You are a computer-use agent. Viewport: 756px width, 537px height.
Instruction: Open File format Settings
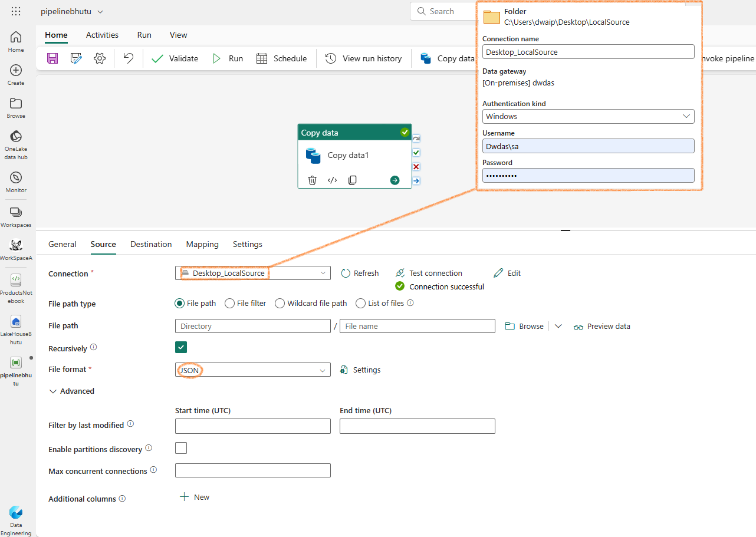pyautogui.click(x=360, y=370)
